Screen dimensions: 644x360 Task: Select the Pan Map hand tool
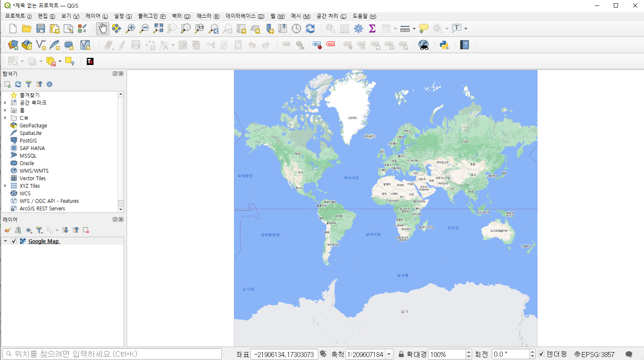[103, 28]
